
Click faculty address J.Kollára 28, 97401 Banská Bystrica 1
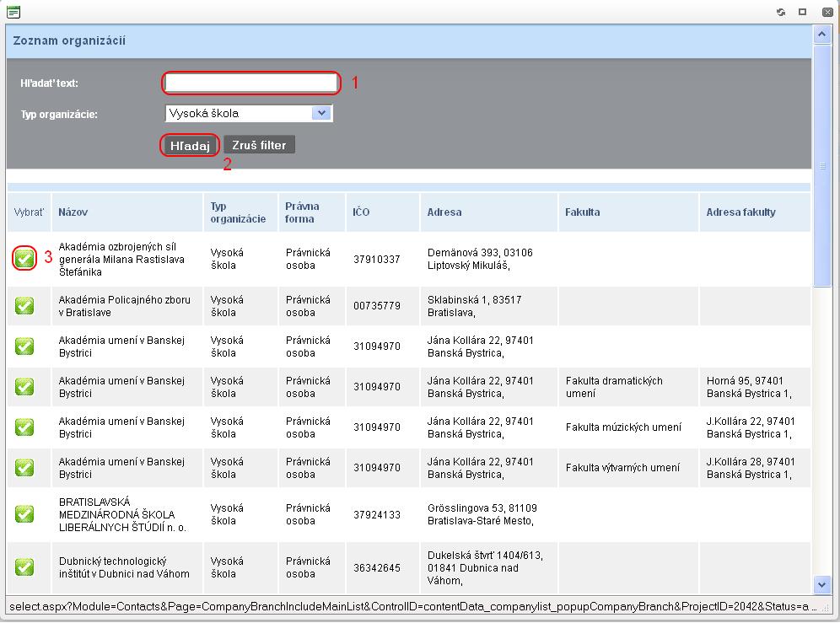click(x=751, y=468)
